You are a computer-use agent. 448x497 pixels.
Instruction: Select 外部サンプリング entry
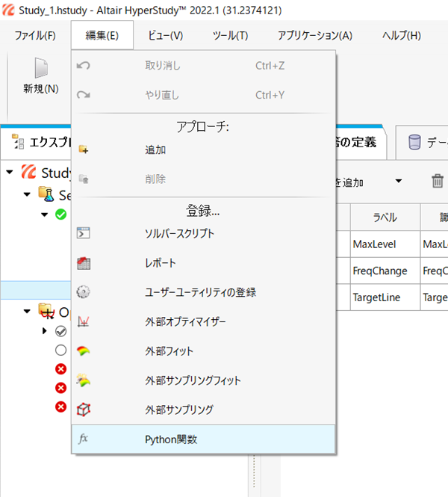click(x=203, y=410)
